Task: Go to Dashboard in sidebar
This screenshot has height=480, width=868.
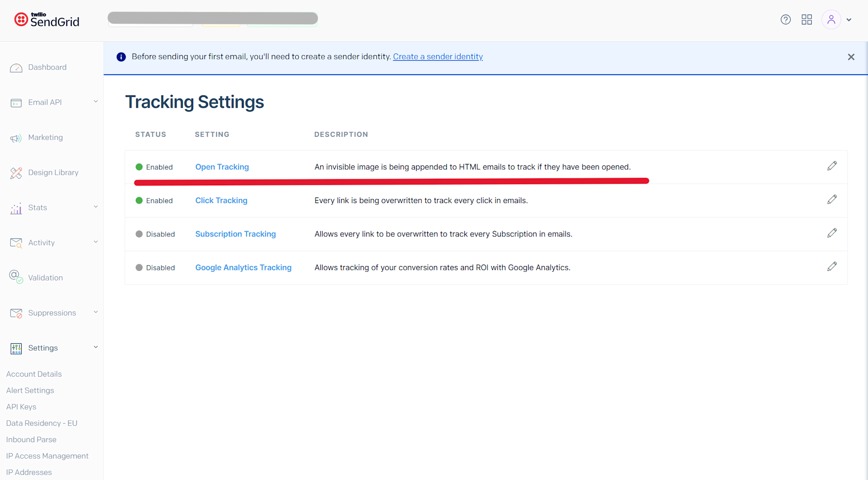Action: click(x=47, y=67)
